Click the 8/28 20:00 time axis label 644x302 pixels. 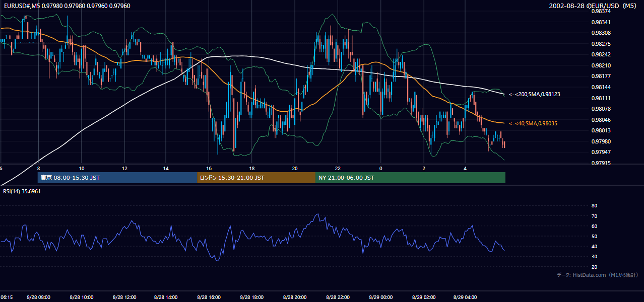pyautogui.click(x=295, y=297)
